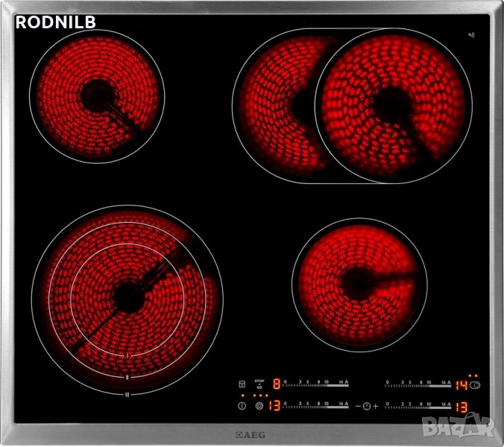This screenshot has width=504, height=447.
Task: Tap the lower-right display showing 13
Action: pyautogui.click(x=462, y=407)
